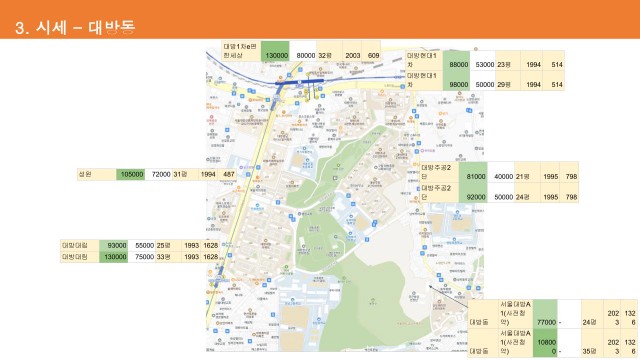Click the '35평' size cell
The width and height of the screenshot is (640, 360).
pos(592,342)
